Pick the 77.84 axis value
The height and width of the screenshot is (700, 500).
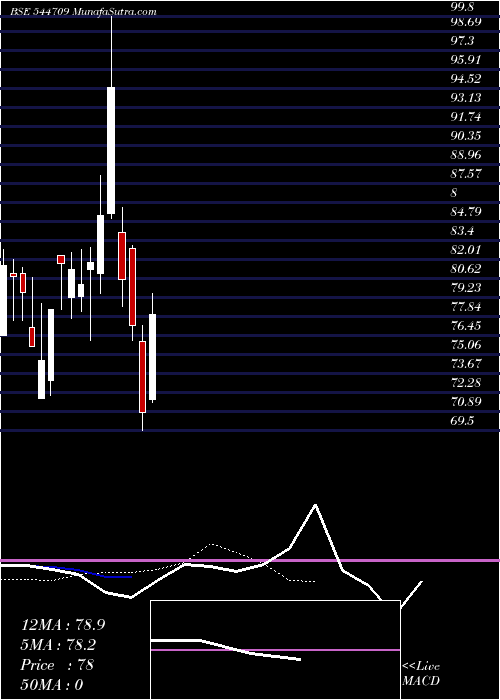[x=466, y=307]
